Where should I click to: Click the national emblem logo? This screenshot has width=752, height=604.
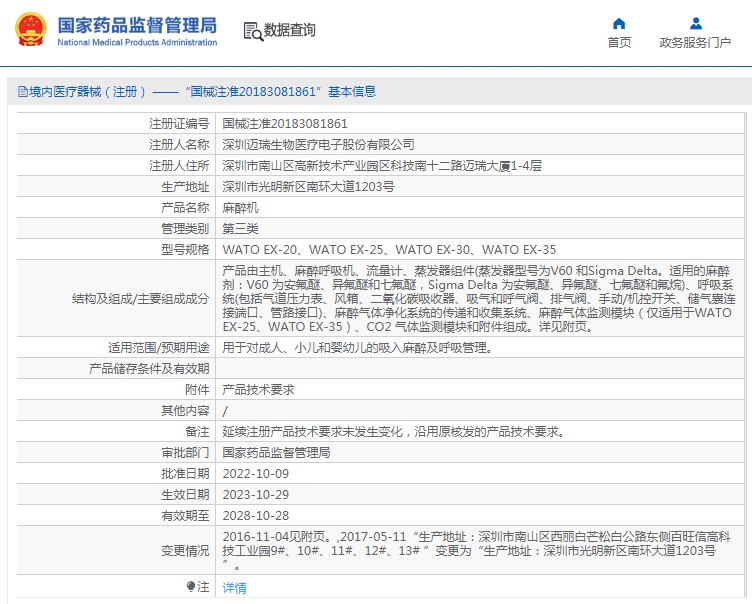[31, 29]
